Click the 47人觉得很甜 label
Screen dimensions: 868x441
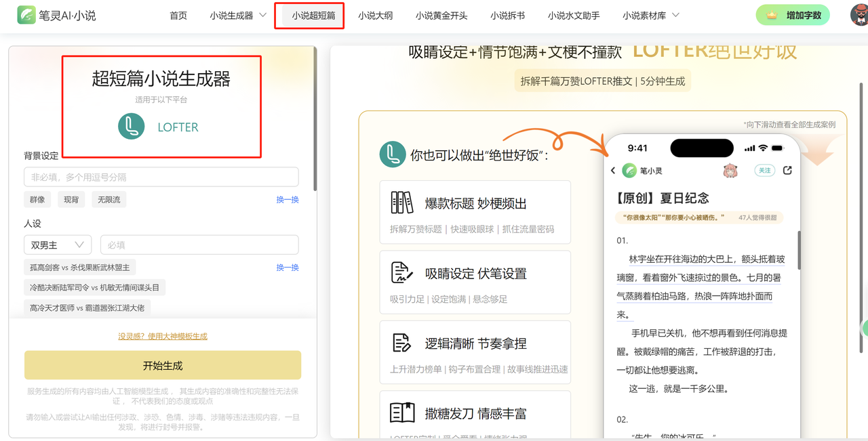(x=757, y=217)
